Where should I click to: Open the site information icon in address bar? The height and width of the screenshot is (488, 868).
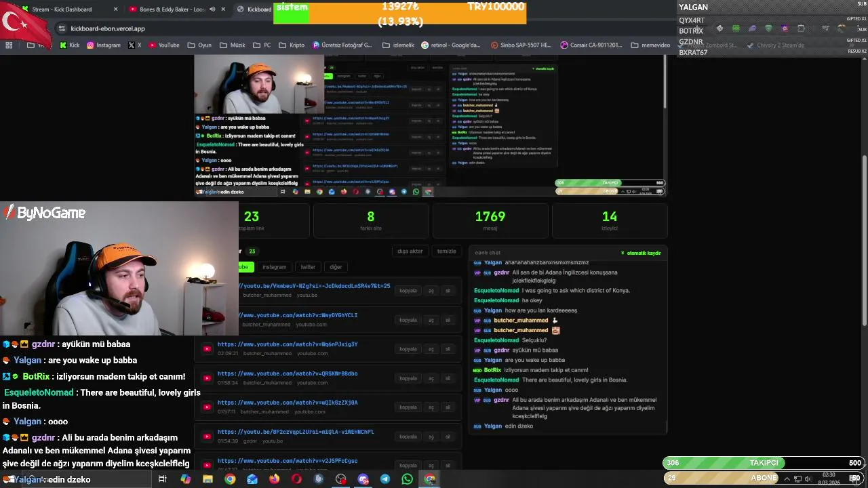click(x=62, y=28)
